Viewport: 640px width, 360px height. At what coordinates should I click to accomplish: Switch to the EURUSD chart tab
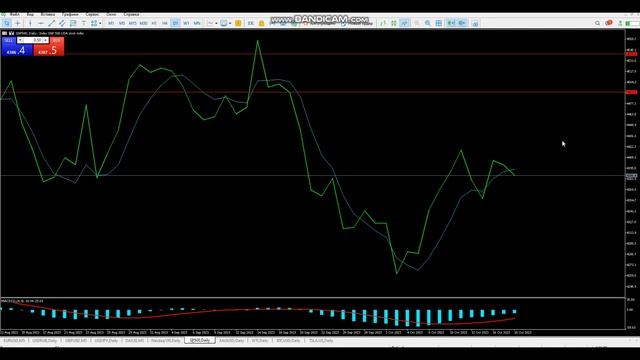pos(14,340)
